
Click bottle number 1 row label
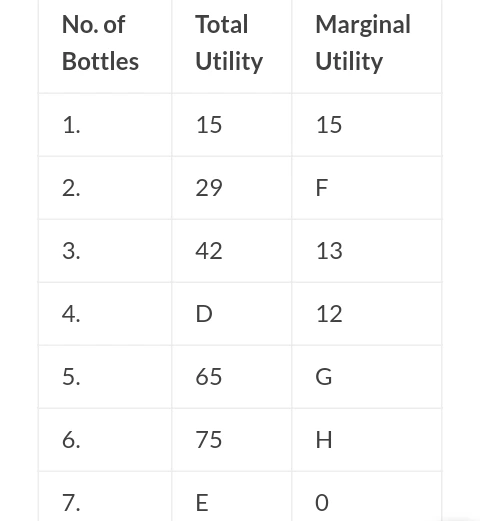click(x=71, y=125)
